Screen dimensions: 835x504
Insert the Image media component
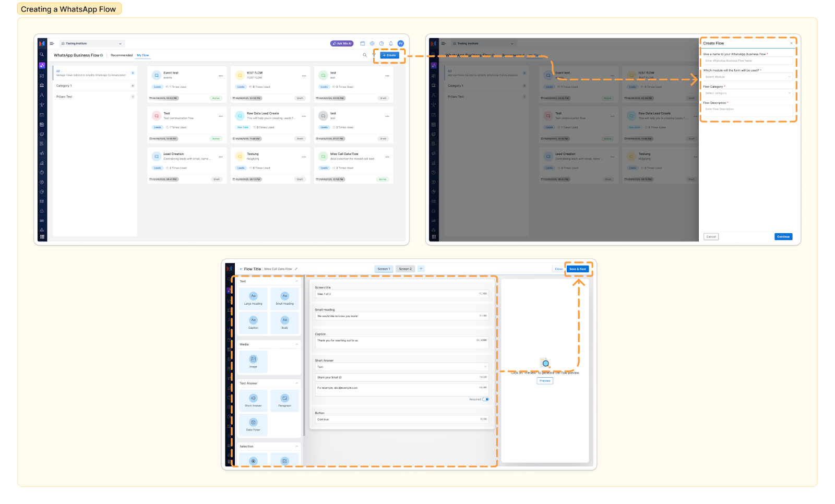coord(253,361)
